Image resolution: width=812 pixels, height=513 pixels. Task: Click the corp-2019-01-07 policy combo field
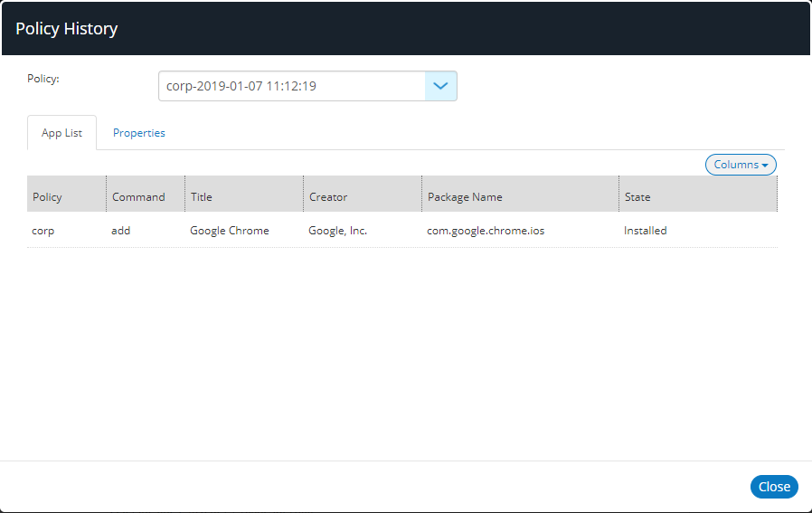[x=307, y=86]
